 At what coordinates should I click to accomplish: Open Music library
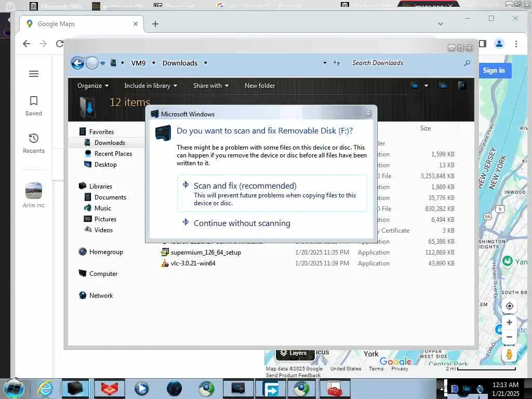click(x=102, y=208)
